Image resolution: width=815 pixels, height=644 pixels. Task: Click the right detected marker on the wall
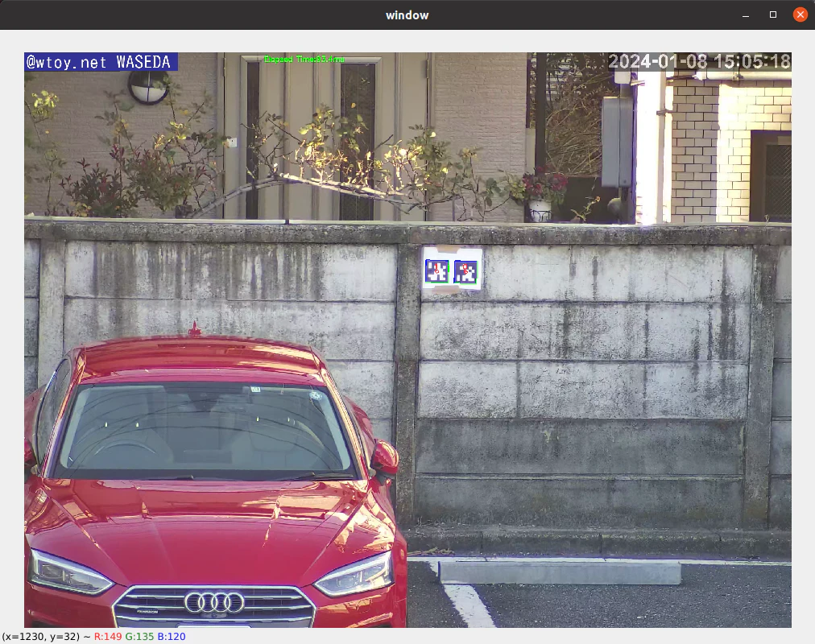(x=465, y=271)
